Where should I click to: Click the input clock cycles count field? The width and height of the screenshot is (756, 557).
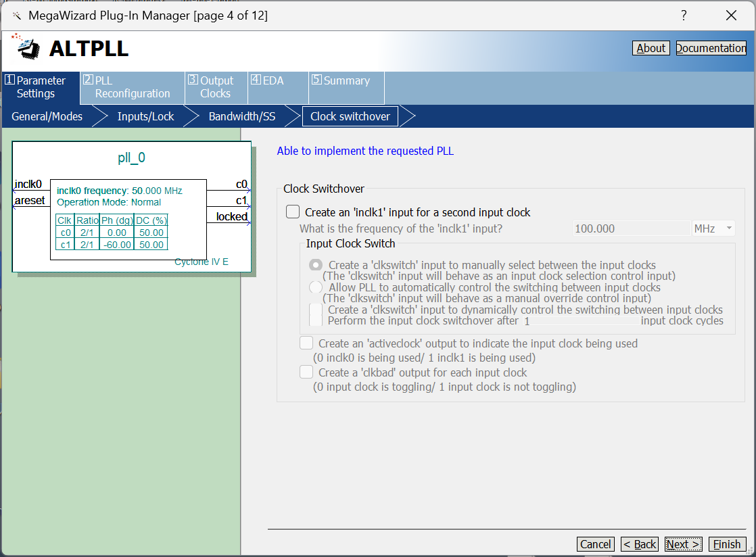pyautogui.click(x=582, y=321)
